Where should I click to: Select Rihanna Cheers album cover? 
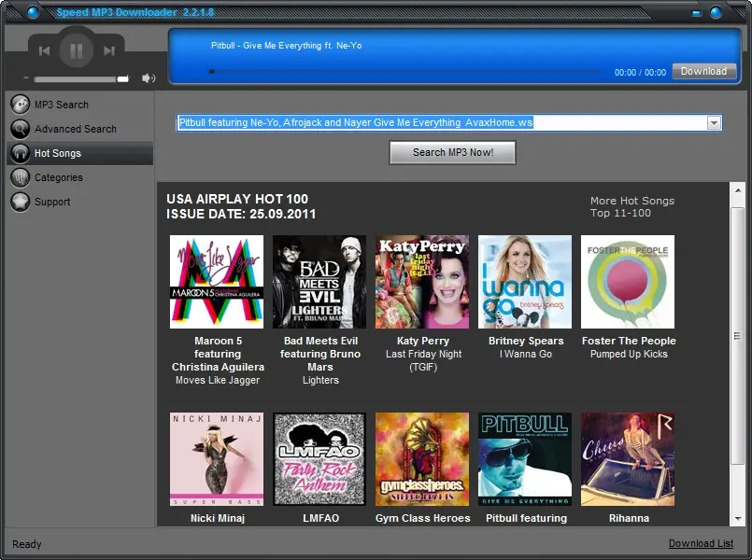(628, 459)
